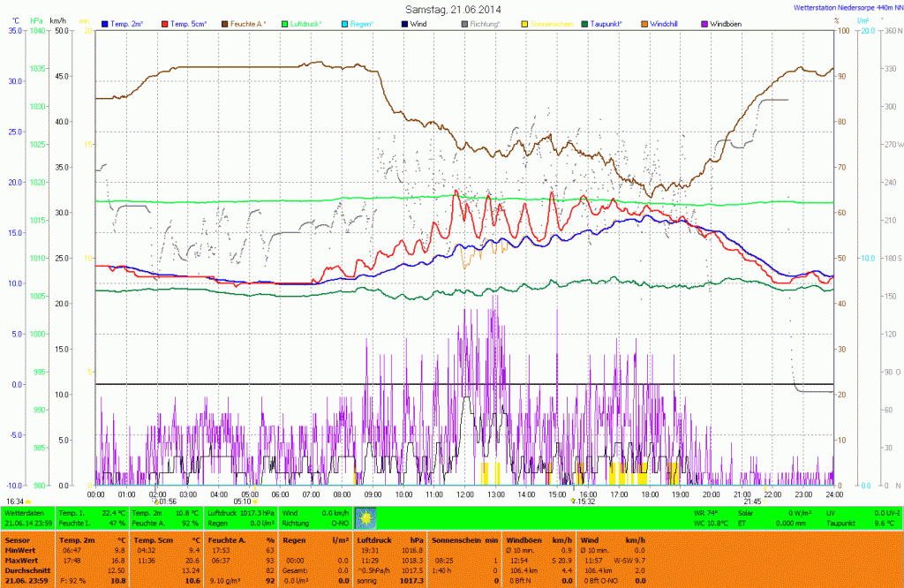
Task: Click the 21:45 marker below the axis
Action: click(741, 501)
